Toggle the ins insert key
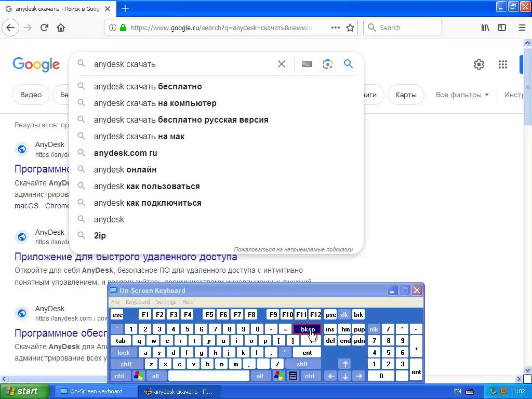Screen dimensions: 532x399 coord(330,329)
